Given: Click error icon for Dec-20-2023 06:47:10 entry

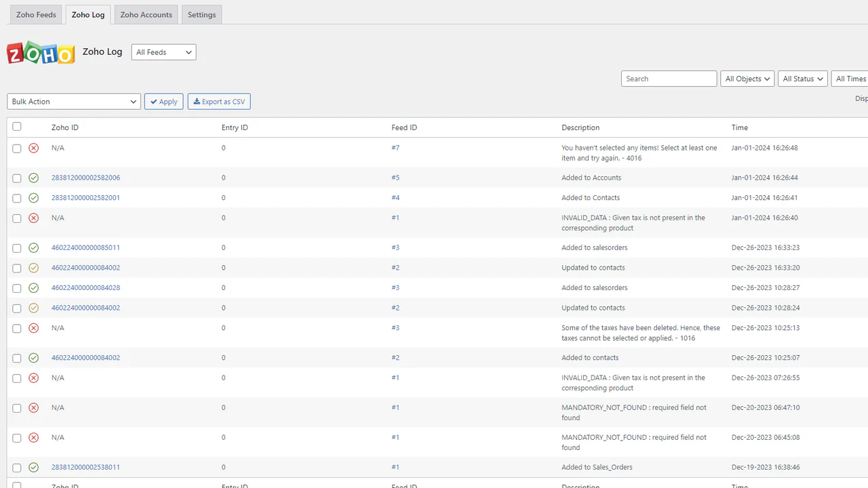Looking at the screenshot, I should coord(34,407).
